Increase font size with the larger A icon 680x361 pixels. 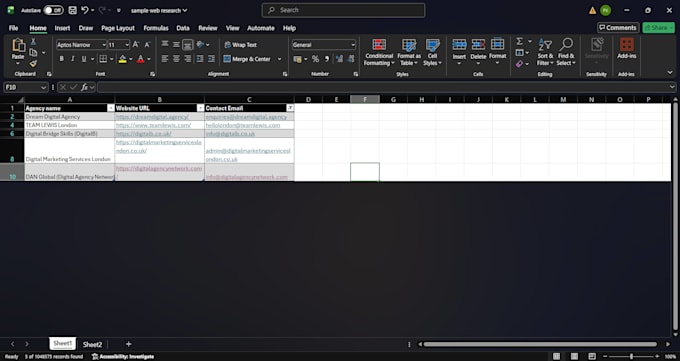[136, 45]
